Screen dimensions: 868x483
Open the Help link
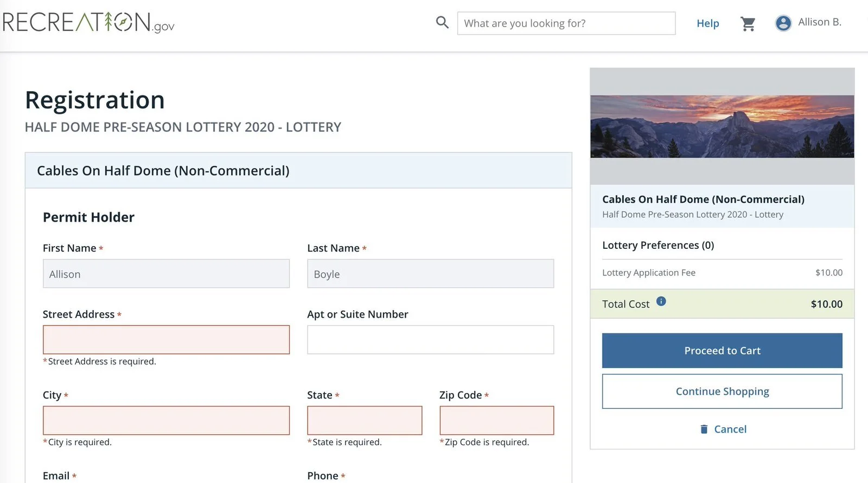pos(707,23)
